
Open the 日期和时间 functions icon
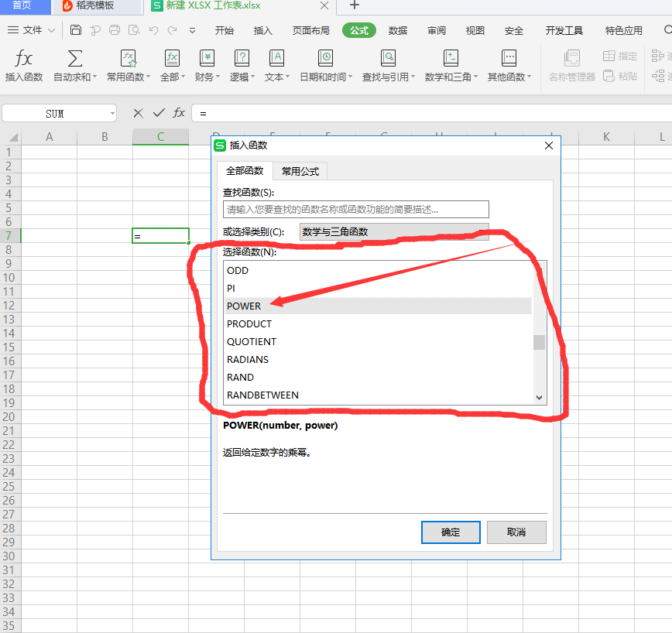point(326,59)
